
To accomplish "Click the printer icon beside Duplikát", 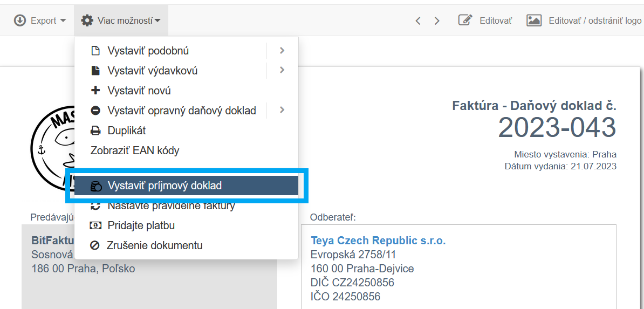I will pyautogui.click(x=95, y=131).
